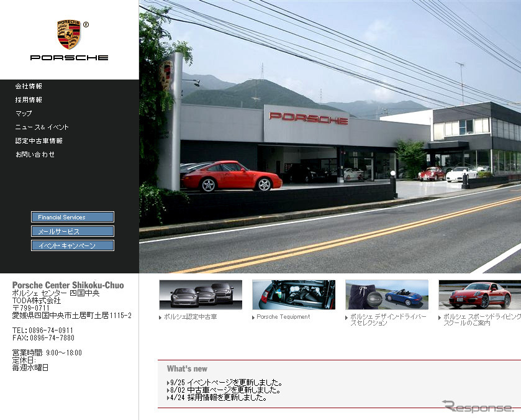Open the 8/02 中古車ページ update entry
The height and width of the screenshot is (420, 521).
coord(225,390)
